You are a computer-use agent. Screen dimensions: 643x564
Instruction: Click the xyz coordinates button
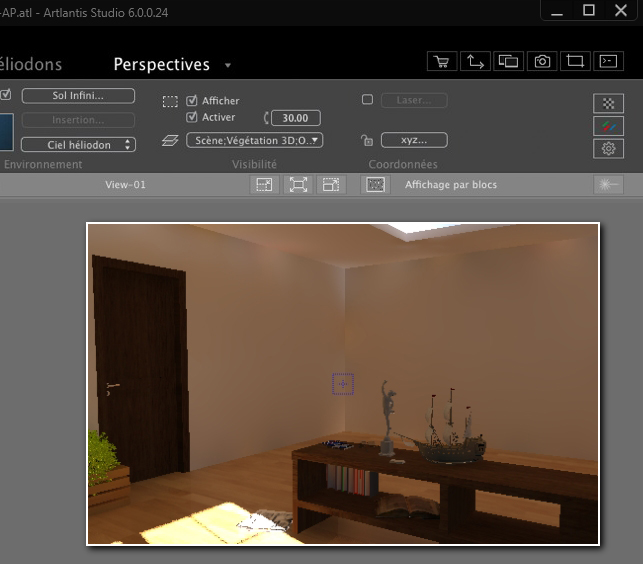(414, 140)
